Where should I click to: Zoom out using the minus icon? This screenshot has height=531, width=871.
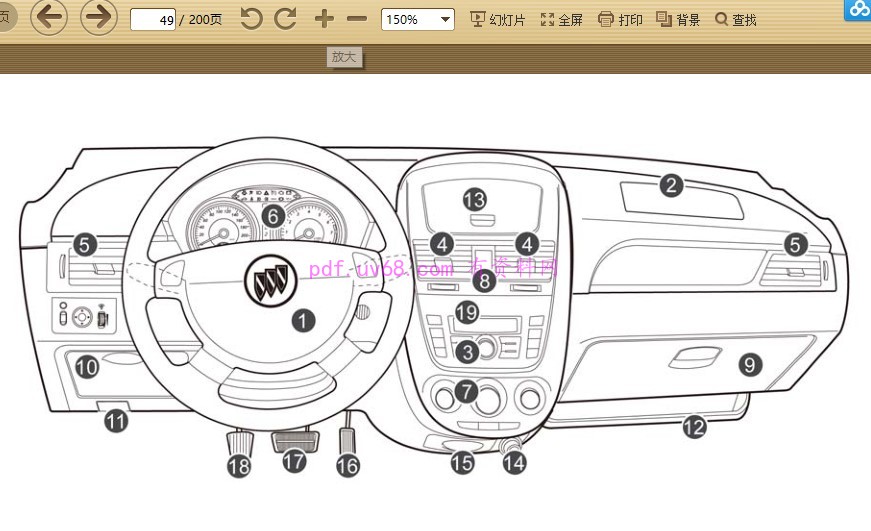pyautogui.click(x=357, y=19)
